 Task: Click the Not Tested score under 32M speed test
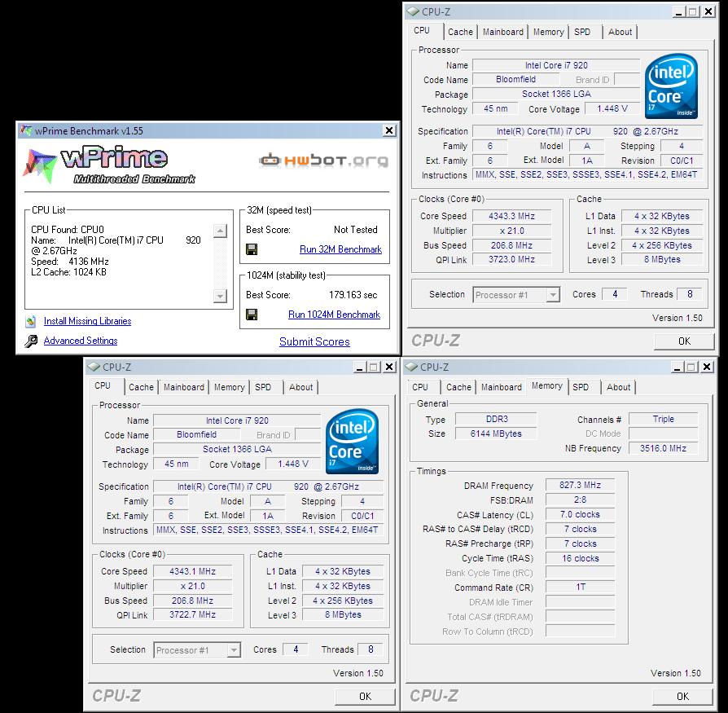tap(356, 230)
